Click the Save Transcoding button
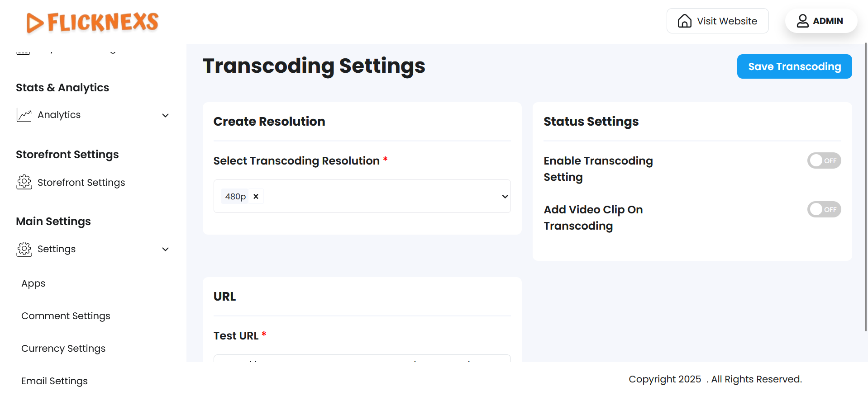Viewport: 868px width, 396px height. (x=794, y=66)
